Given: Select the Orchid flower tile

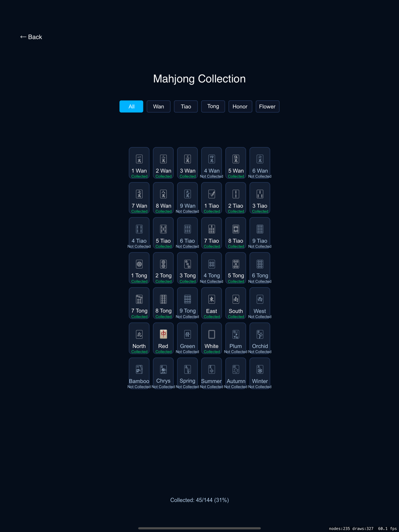Looking at the screenshot, I should (x=260, y=339).
